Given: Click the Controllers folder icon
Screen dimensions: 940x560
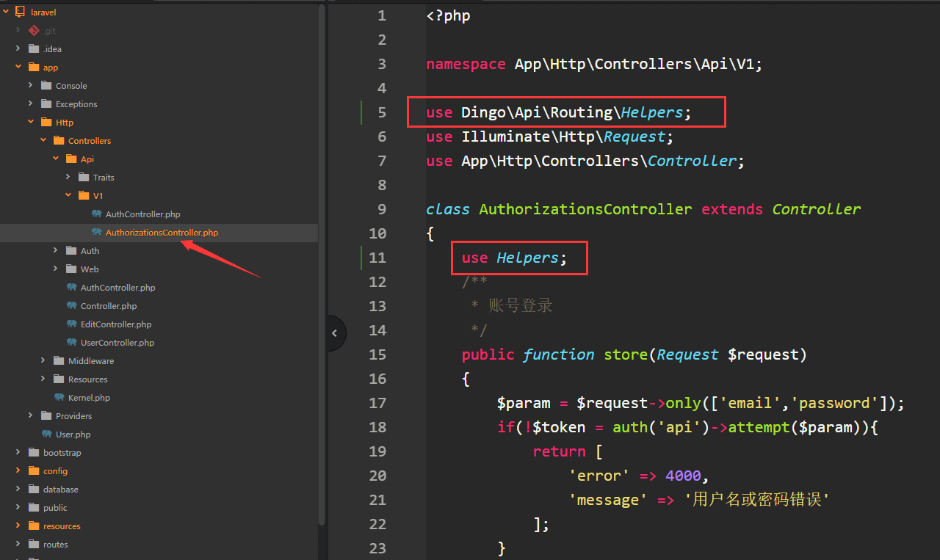Looking at the screenshot, I should tap(59, 141).
